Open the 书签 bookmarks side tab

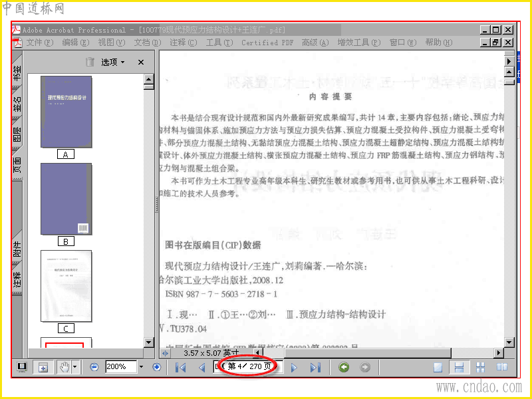pos(17,72)
